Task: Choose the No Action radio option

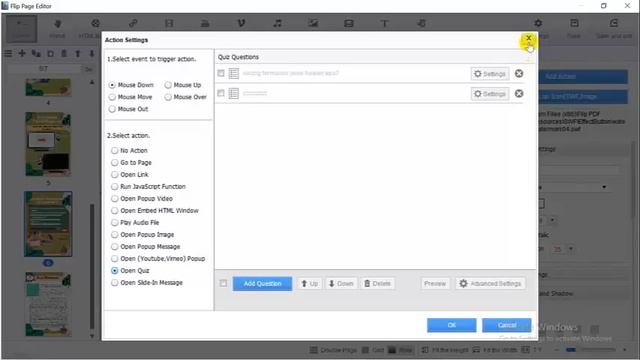Action: pyautogui.click(x=114, y=151)
